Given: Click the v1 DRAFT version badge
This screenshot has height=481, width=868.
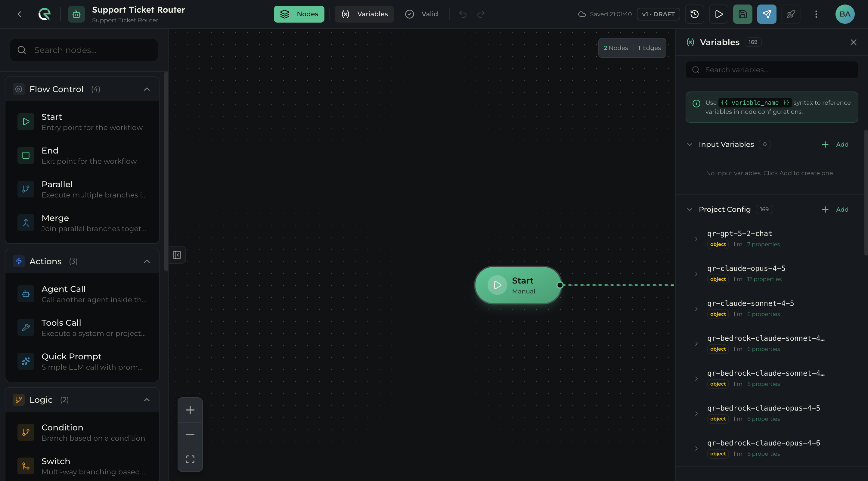Looking at the screenshot, I should click(x=658, y=14).
